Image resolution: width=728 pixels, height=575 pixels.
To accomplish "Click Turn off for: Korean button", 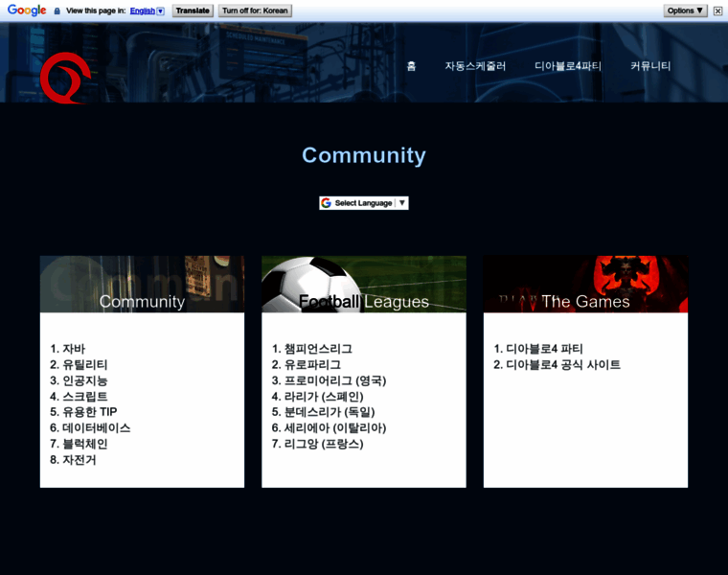I will click(255, 11).
